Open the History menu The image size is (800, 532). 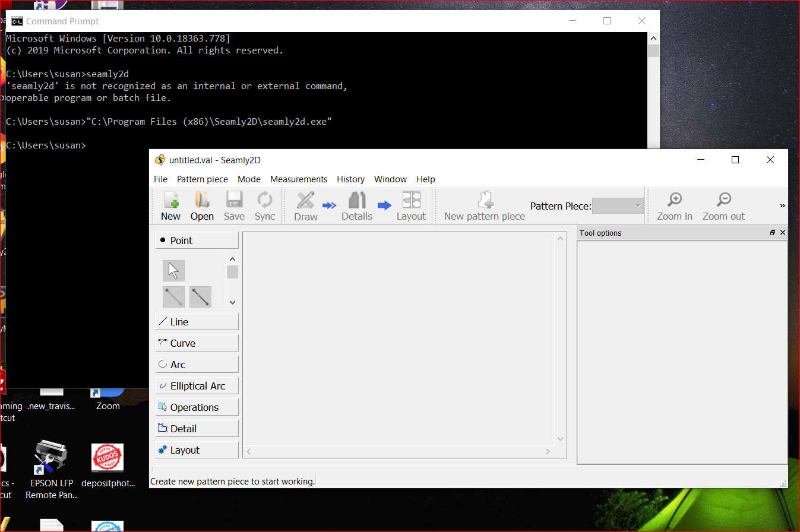point(350,179)
